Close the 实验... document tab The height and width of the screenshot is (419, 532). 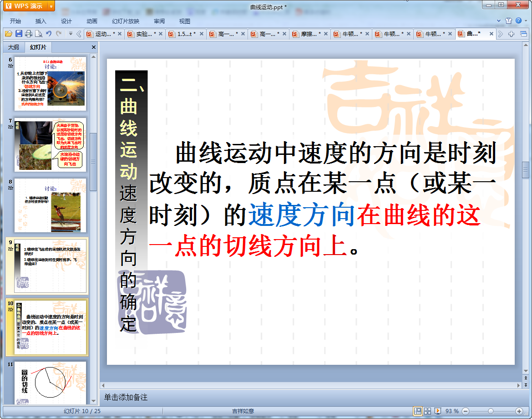[161, 34]
